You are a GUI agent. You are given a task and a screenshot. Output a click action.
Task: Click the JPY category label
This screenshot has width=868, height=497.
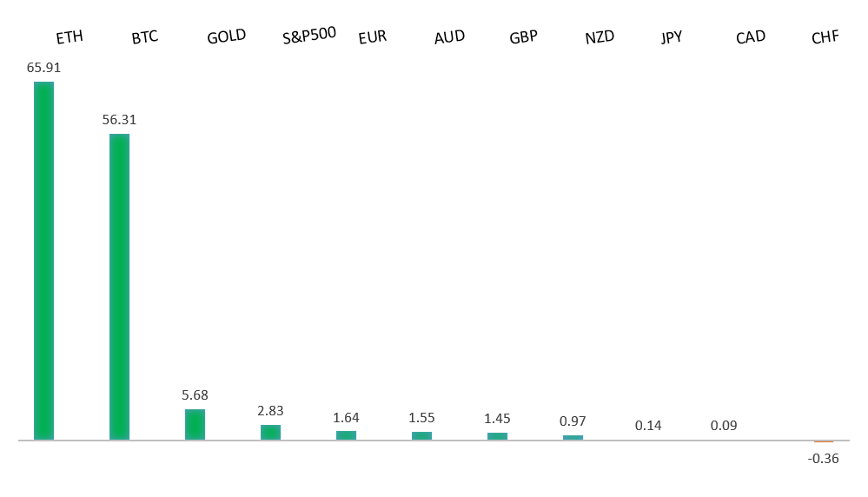pos(671,37)
